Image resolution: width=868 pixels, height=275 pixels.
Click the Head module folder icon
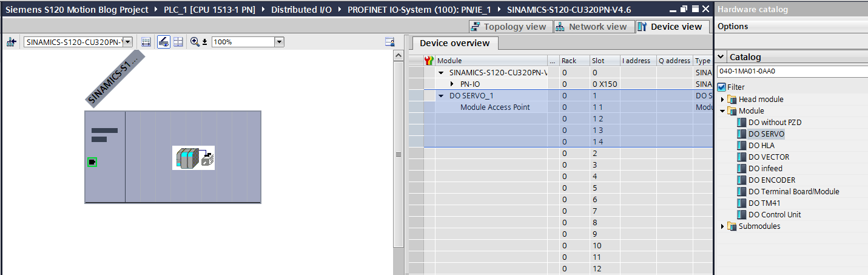pos(732,99)
